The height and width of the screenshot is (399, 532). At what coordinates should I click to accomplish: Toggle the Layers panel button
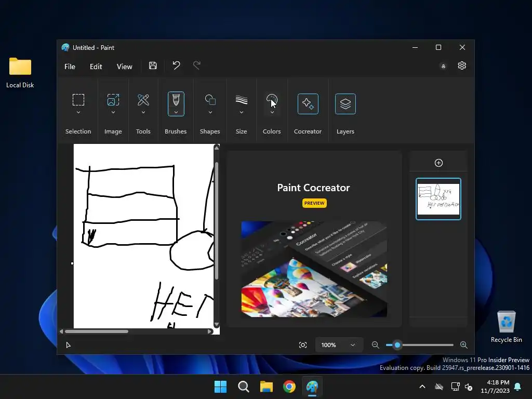pos(345,104)
